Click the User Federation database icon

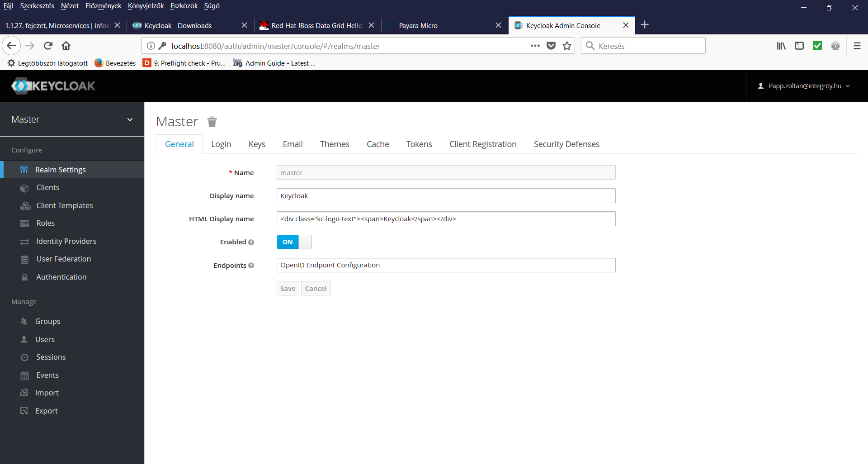[x=24, y=259]
